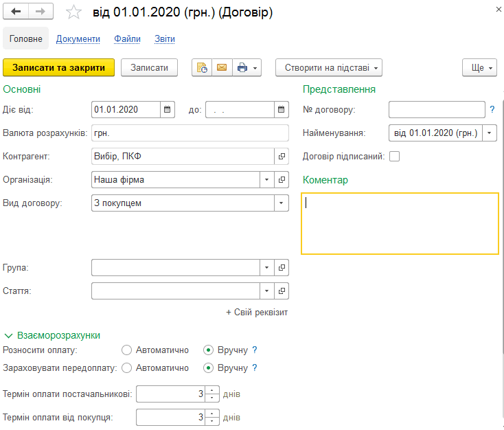This screenshot has height=430, width=504.
Task: Open the Група record via its open icon
Action: (x=282, y=268)
